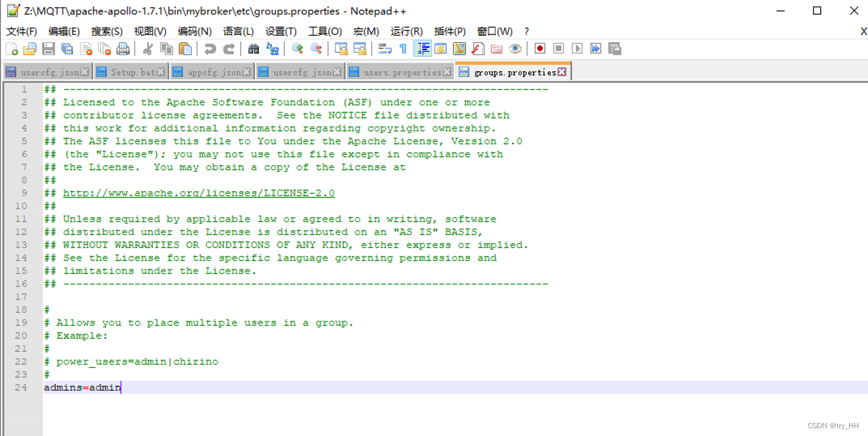
Task: Open the 搜索(S) menu
Action: pyautogui.click(x=106, y=30)
